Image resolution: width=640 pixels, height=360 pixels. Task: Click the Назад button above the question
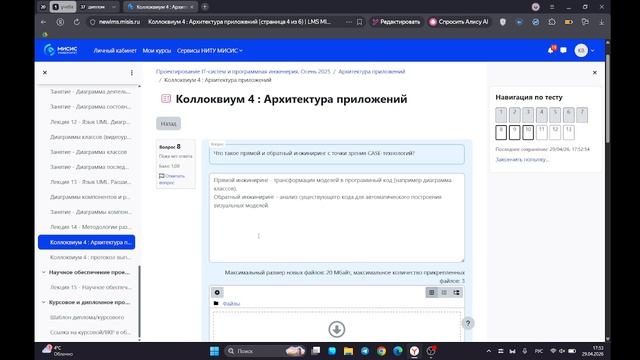pos(169,123)
